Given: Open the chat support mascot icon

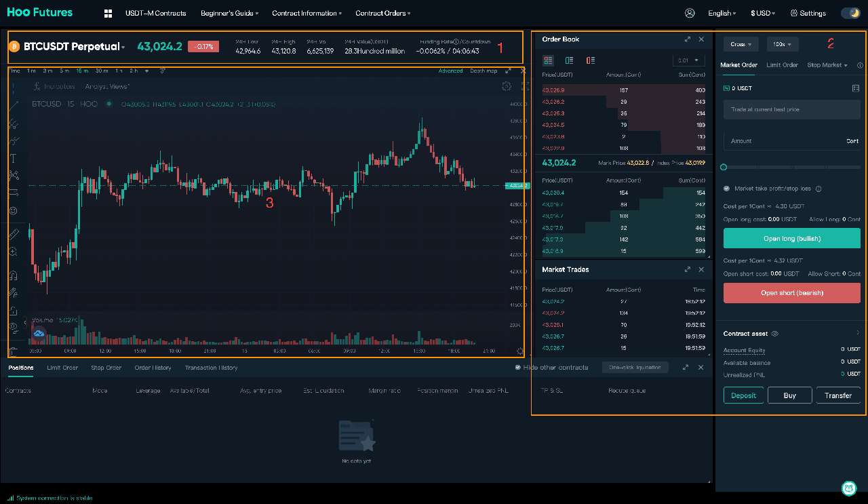Looking at the screenshot, I should 848,488.
